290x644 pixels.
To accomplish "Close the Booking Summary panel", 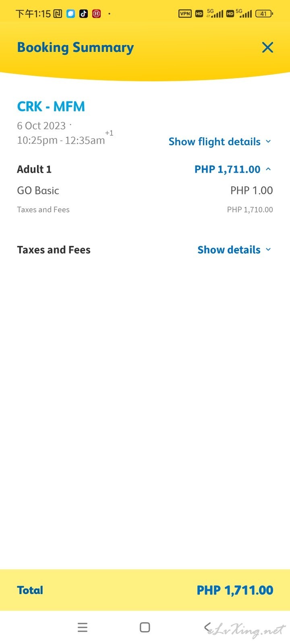I will (x=267, y=47).
